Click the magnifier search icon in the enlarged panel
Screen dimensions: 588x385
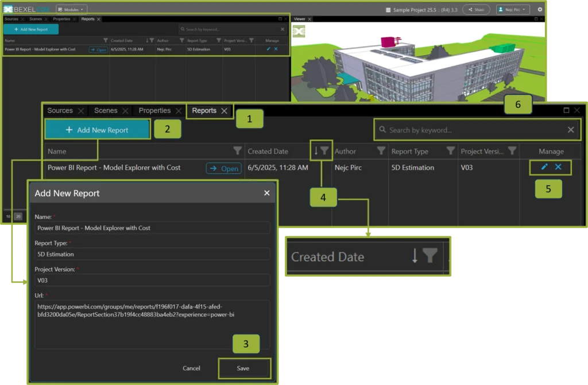tap(382, 130)
